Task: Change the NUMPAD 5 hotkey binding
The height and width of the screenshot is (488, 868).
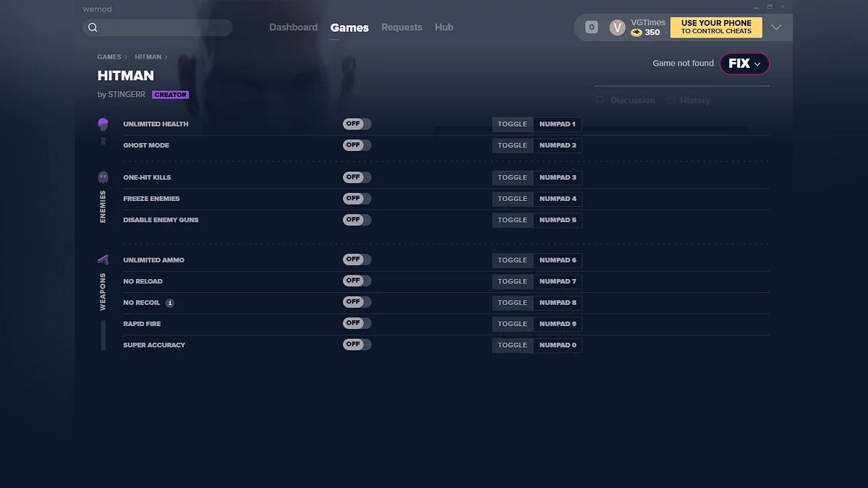Action: [x=558, y=220]
